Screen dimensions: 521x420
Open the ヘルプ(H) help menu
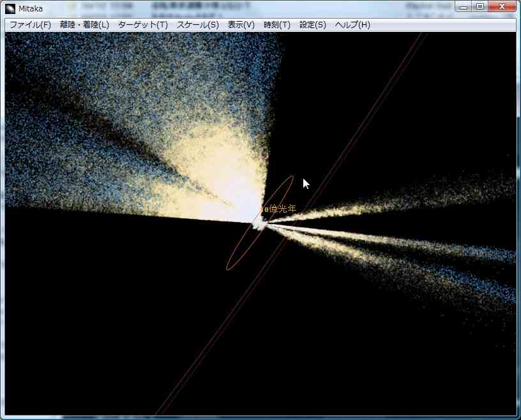click(x=352, y=25)
